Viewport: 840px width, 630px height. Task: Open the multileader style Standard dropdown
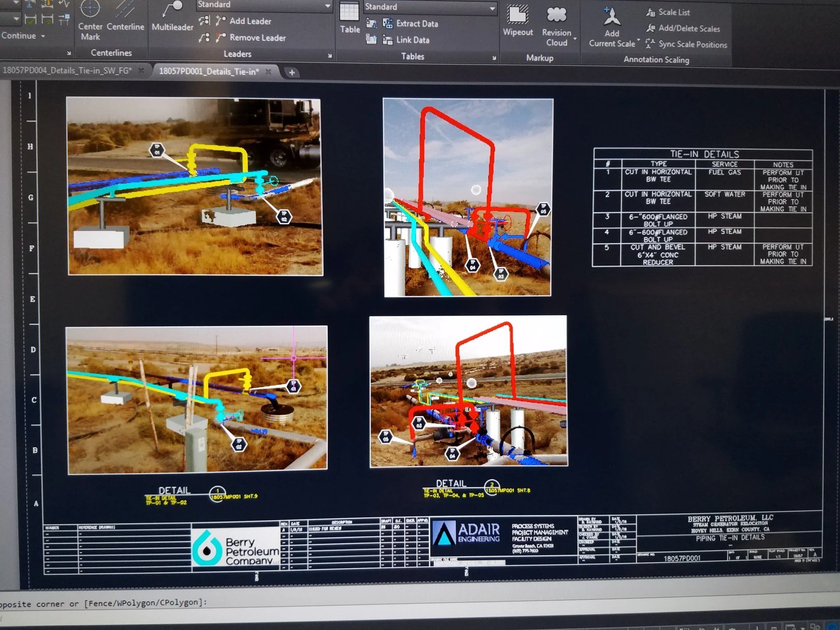264,5
